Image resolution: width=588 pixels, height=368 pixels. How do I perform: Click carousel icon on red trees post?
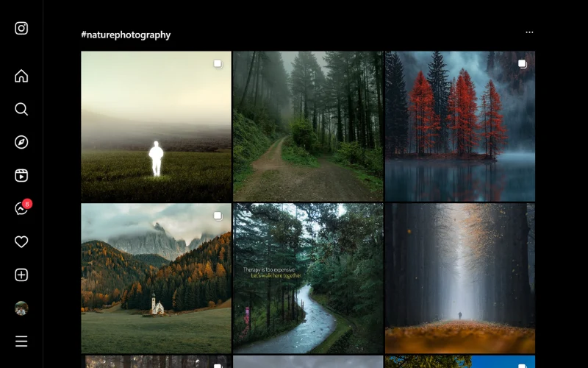click(523, 64)
